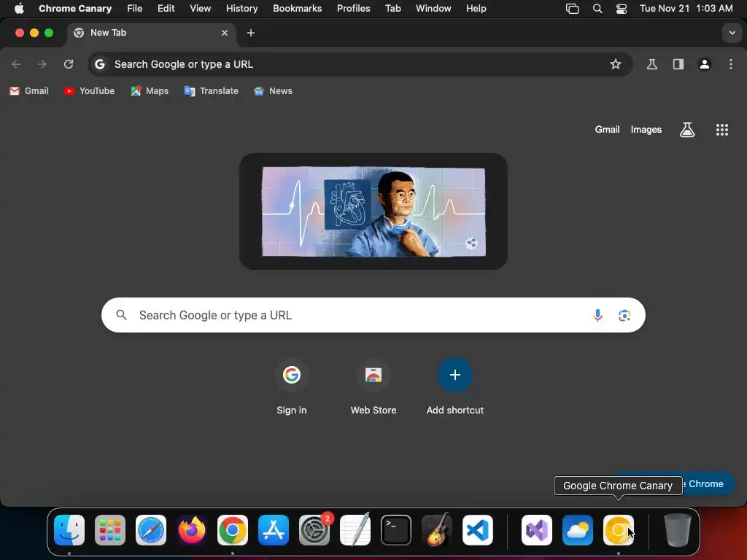Open Spotlight search in menu bar
This screenshot has height=560, width=747.
tap(597, 9)
